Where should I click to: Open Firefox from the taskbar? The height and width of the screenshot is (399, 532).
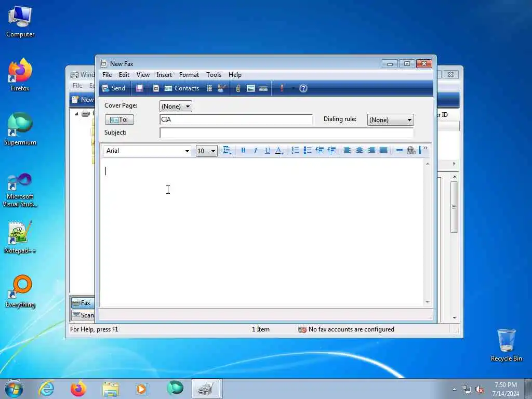78,389
